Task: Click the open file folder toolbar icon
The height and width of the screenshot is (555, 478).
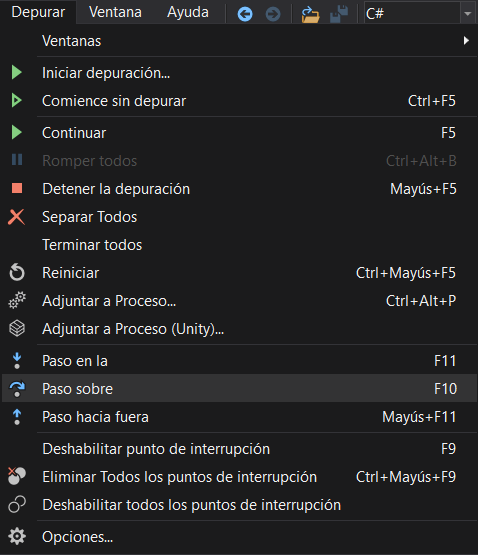Action: coord(310,14)
